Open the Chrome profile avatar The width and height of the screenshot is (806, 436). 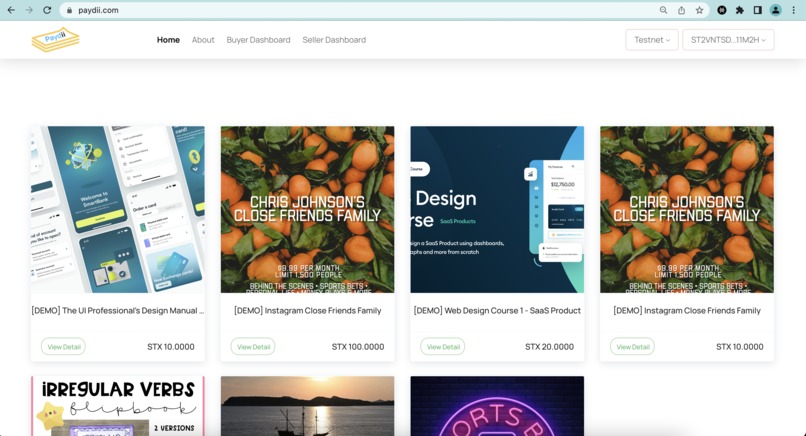point(776,10)
